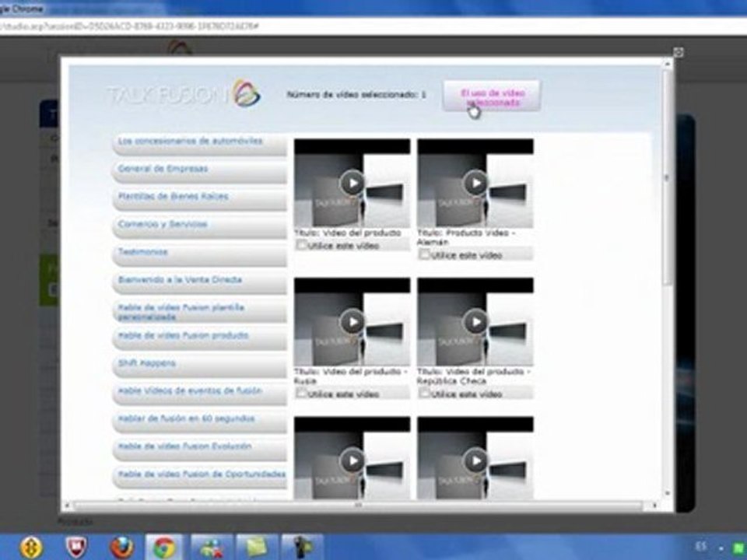747x560 pixels.
Task: Select 'Bienvenido a la Venta Directa' category
Action: coord(200,283)
